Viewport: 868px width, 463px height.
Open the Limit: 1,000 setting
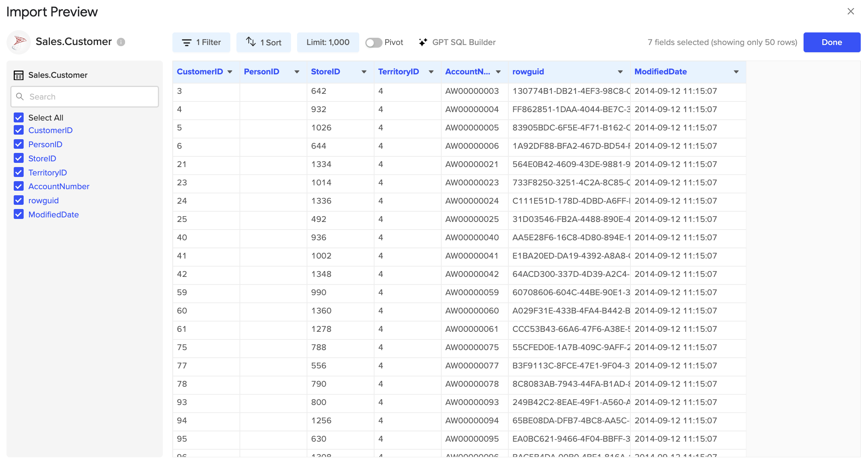point(328,42)
